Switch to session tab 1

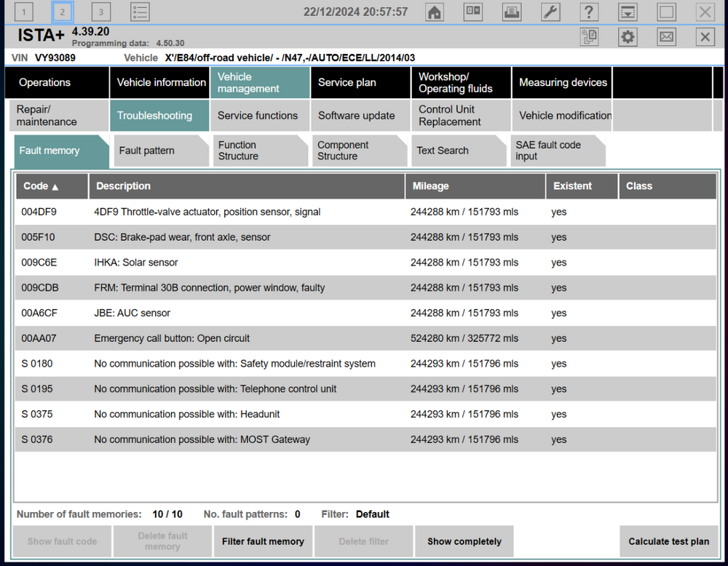coord(24,12)
